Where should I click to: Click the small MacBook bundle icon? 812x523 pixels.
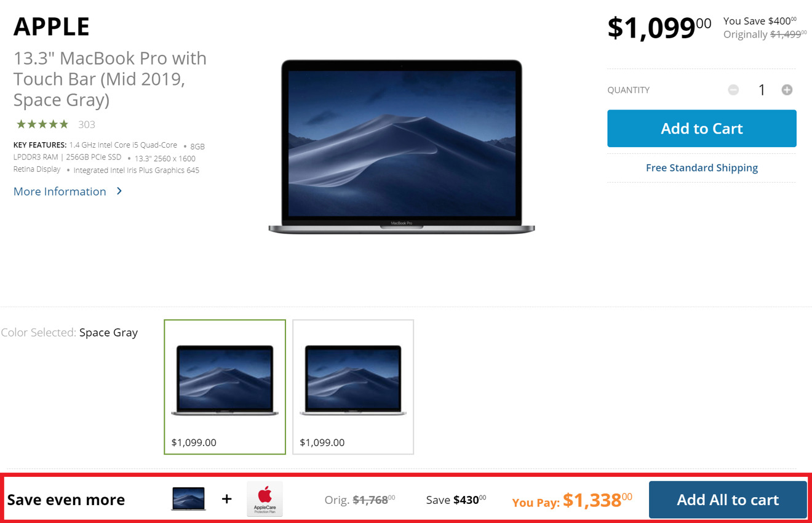[188, 499]
